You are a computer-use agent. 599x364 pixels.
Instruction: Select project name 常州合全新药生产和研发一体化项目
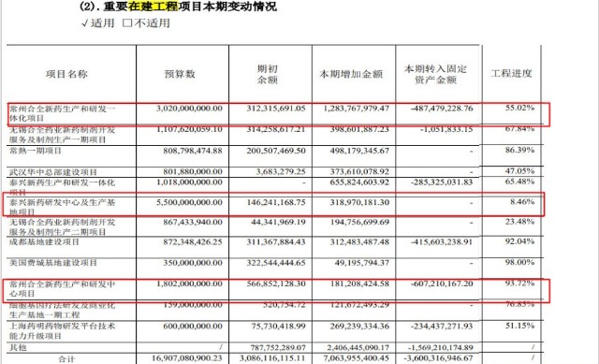62,113
